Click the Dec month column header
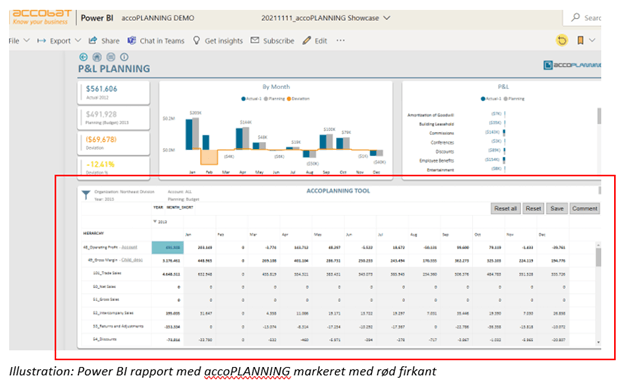 542,234
